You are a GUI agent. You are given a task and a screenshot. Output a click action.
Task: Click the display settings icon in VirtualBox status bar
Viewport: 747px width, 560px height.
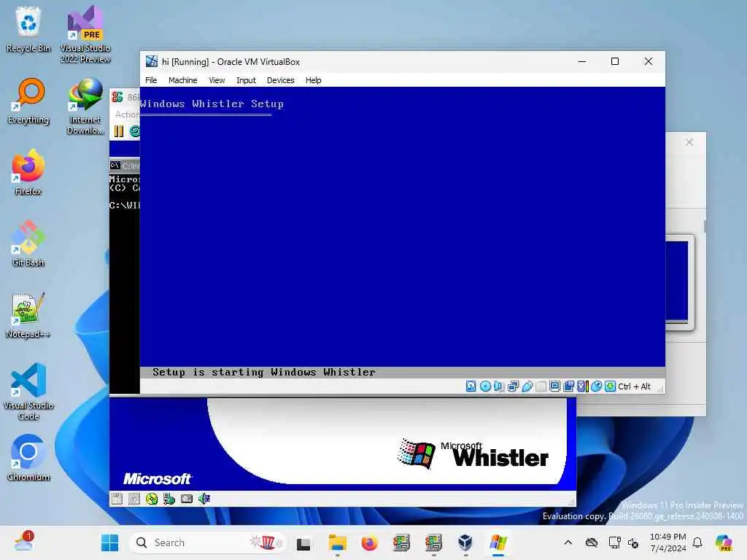(554, 386)
